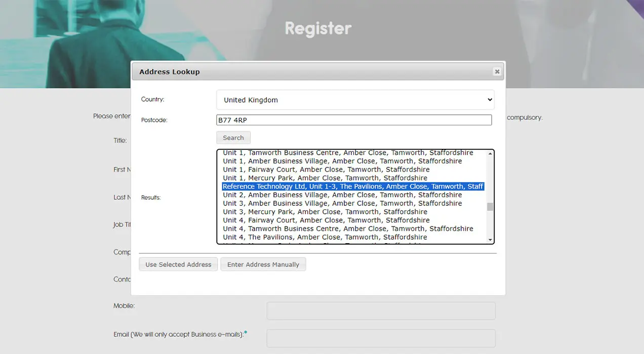The height and width of the screenshot is (354, 644).
Task: Click Enter Address Manually
Action: [x=263, y=264]
